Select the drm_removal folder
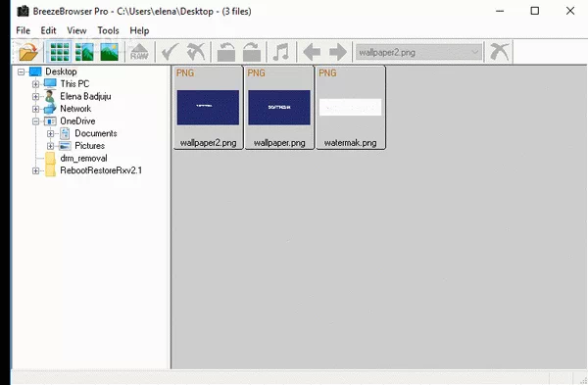Image resolution: width=588 pixels, height=385 pixels. pos(83,158)
